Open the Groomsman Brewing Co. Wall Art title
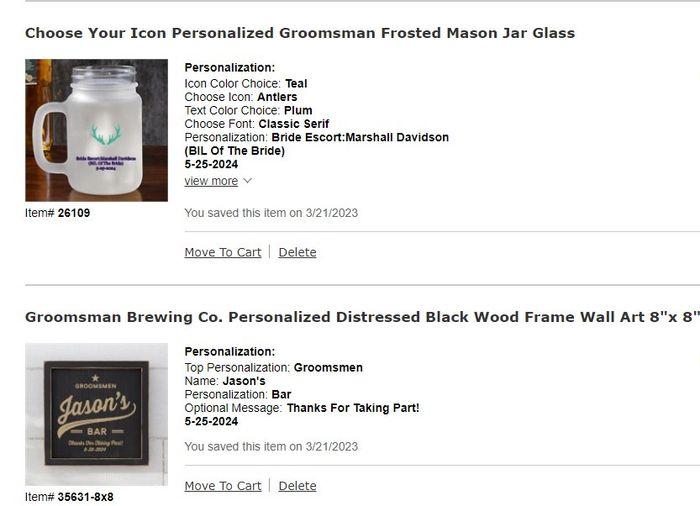The image size is (700, 506). (x=360, y=317)
